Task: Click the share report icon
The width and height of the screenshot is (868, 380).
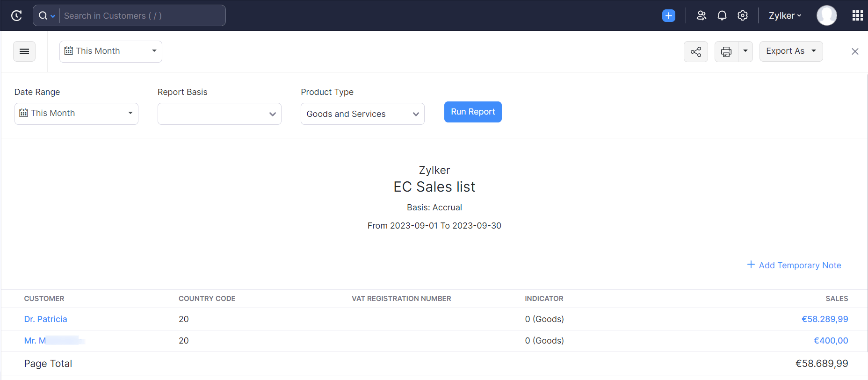Action: [x=696, y=51]
